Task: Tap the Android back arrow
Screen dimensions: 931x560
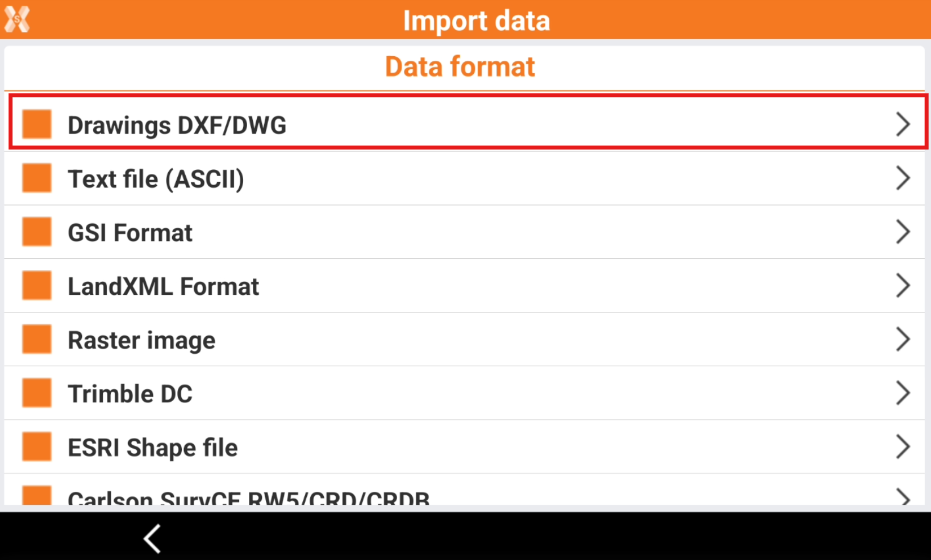Action: point(152,538)
